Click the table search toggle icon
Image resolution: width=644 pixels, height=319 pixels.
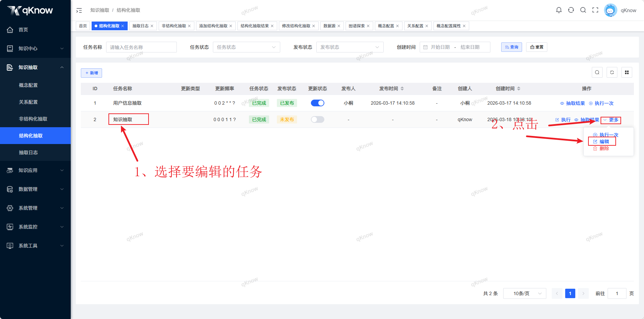[x=597, y=72]
